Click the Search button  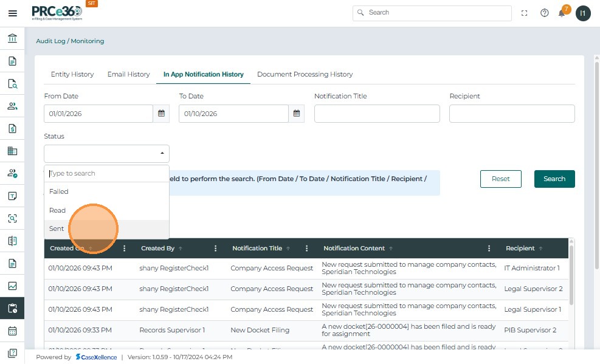point(554,179)
